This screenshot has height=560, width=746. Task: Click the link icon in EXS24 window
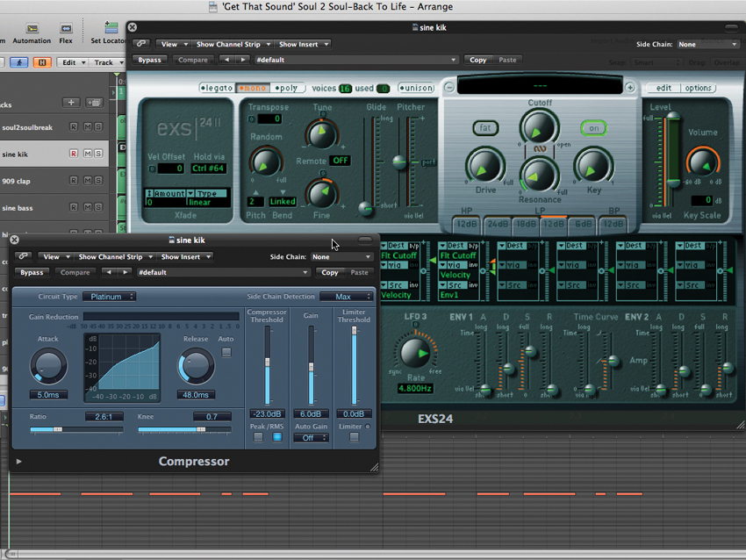click(x=140, y=44)
